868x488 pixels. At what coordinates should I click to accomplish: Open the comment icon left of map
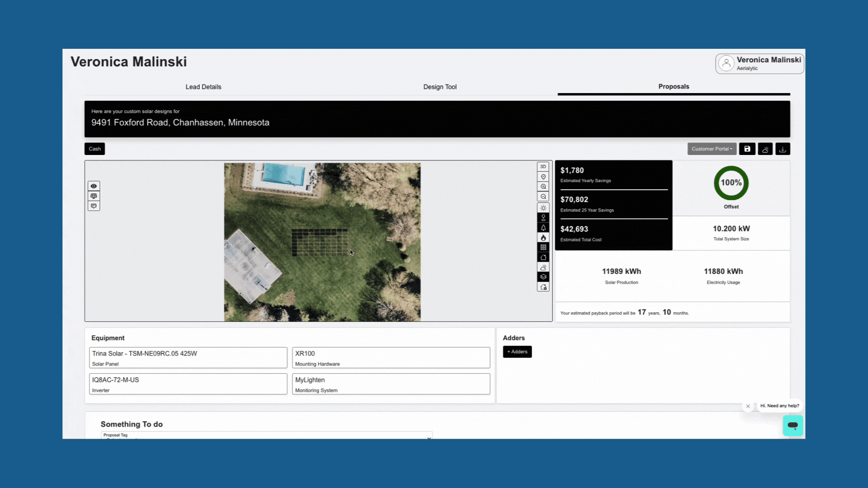pyautogui.click(x=94, y=206)
